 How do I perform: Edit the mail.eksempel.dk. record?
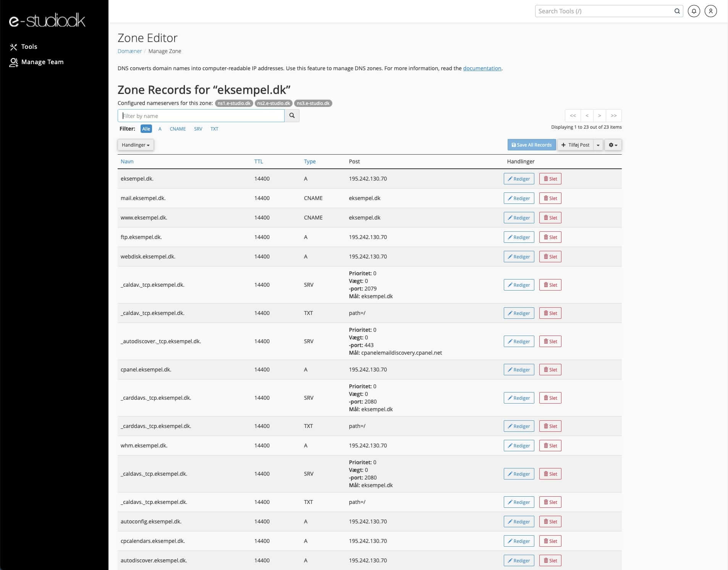pyautogui.click(x=519, y=198)
